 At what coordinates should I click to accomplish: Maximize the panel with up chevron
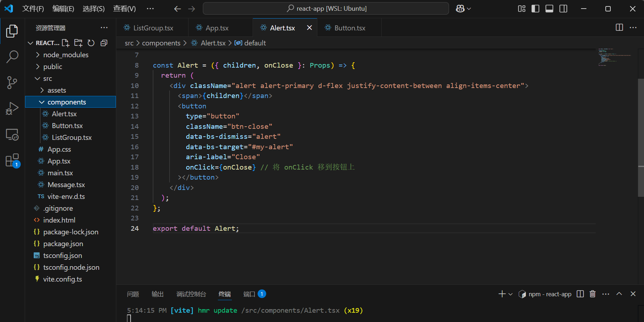coord(619,294)
